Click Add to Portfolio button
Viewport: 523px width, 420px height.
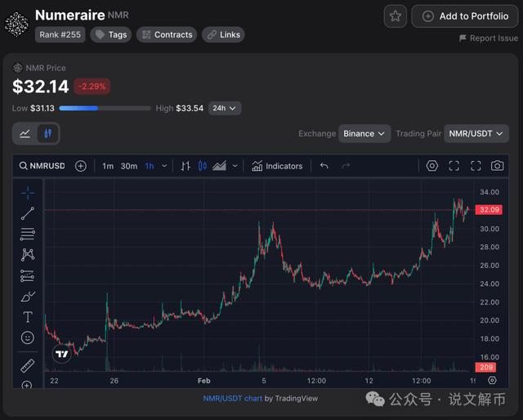click(465, 16)
